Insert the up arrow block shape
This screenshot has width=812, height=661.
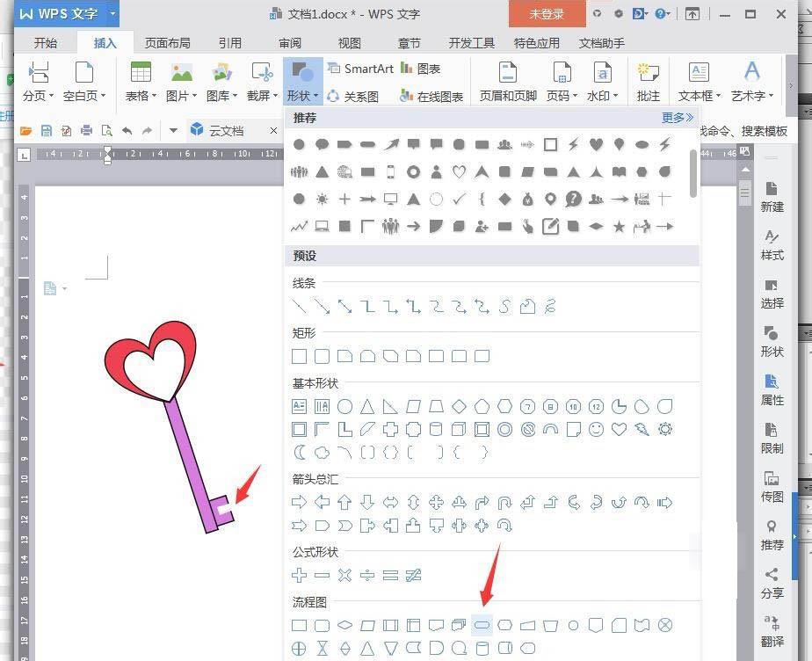click(344, 502)
